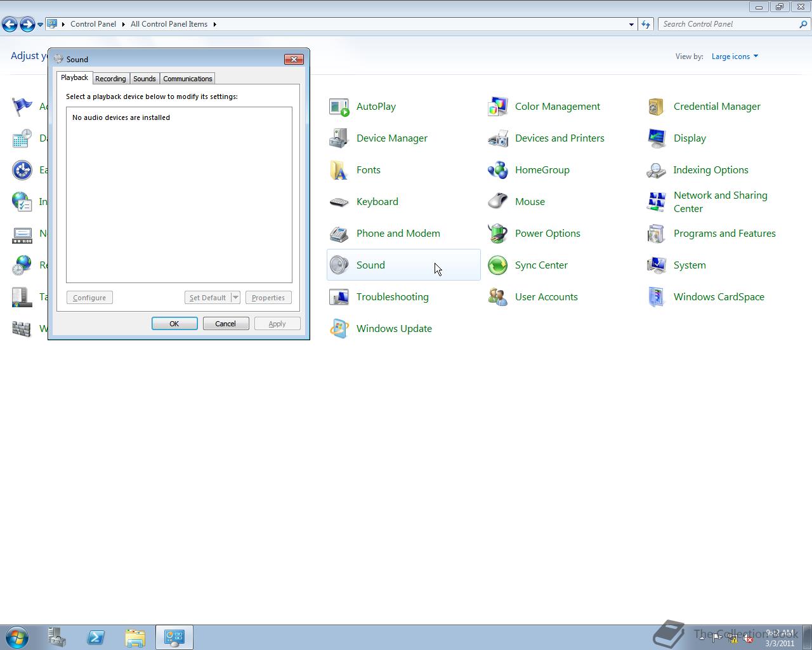812x650 pixels.
Task: Expand the address bar history dropdown
Action: (631, 24)
